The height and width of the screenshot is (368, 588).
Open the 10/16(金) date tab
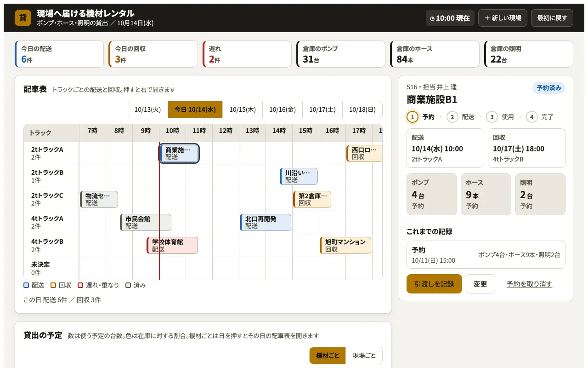tap(283, 109)
